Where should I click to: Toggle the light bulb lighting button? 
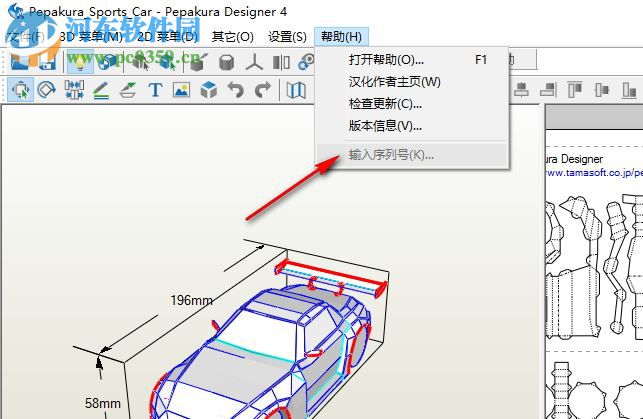point(79,62)
